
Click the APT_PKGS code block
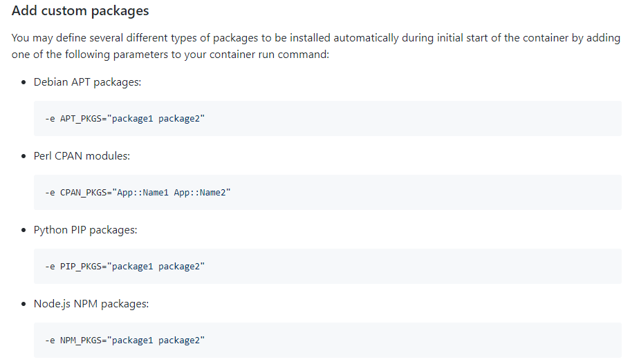click(328, 119)
